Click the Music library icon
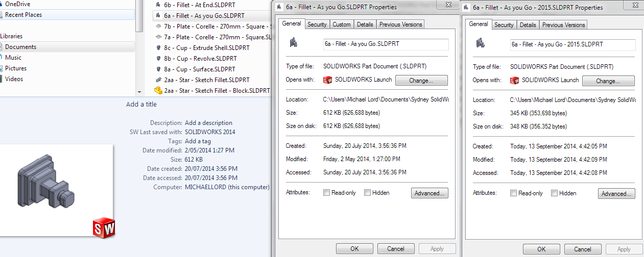The width and height of the screenshot is (644, 257). coord(2,58)
